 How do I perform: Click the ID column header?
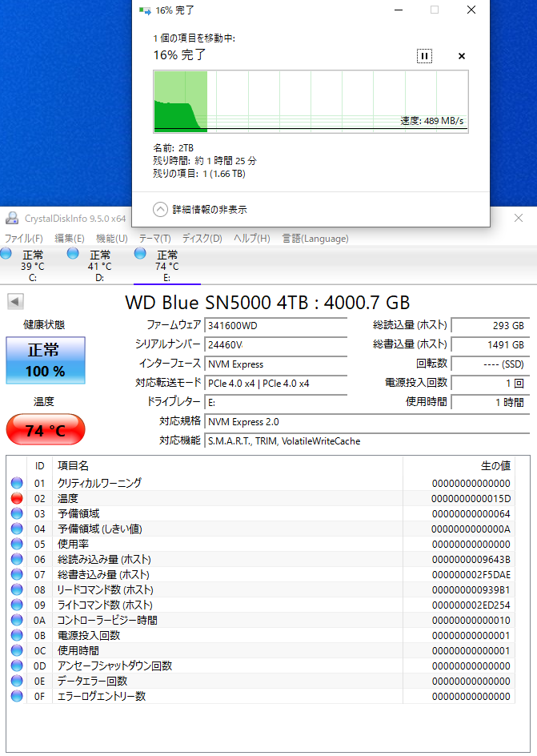point(39,466)
